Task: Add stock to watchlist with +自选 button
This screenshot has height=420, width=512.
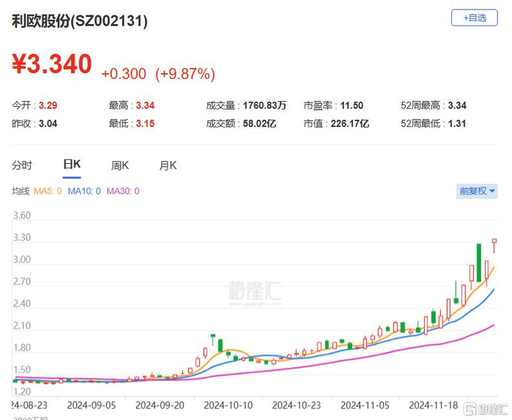Action: point(474,18)
